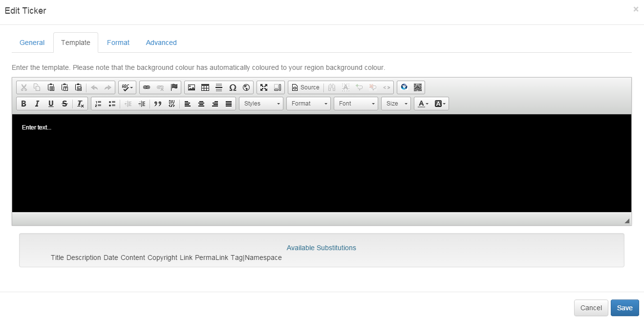
Task: Insert a table using the table icon
Action: (205, 87)
